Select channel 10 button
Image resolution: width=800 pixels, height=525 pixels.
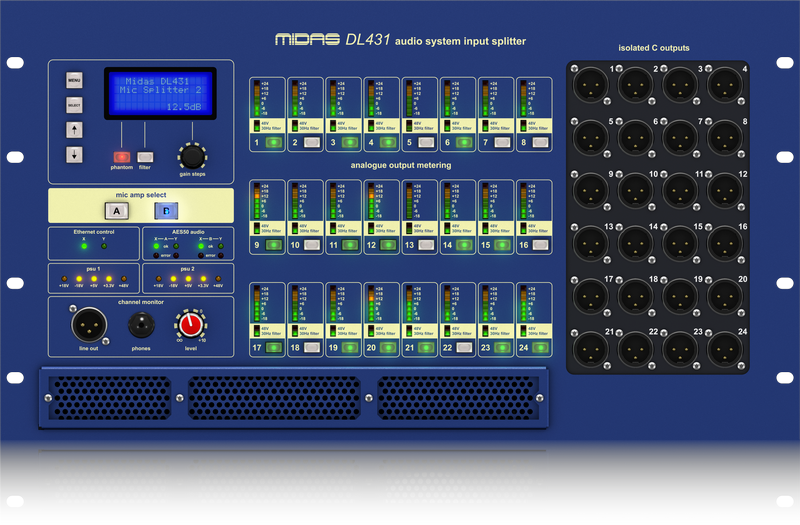pyautogui.click(x=312, y=245)
